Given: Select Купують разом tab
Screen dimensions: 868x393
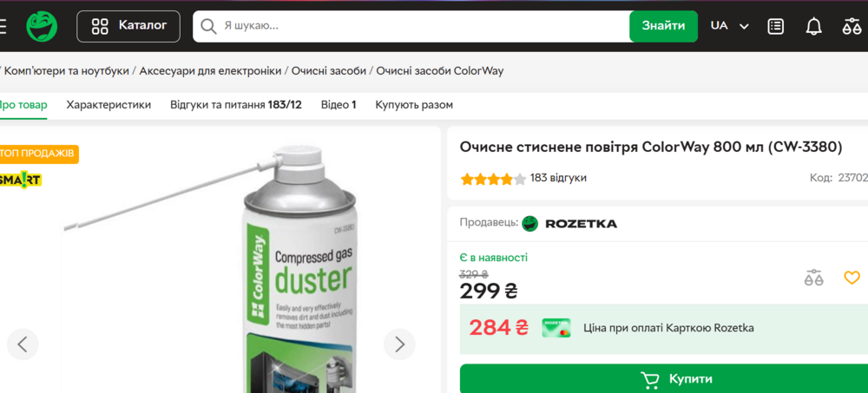Looking at the screenshot, I should (414, 105).
